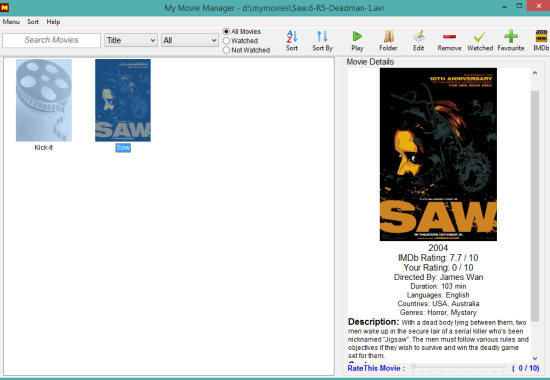Click the My Movie Manager app icon
Screen dimensions: 550x380
[5, 7]
